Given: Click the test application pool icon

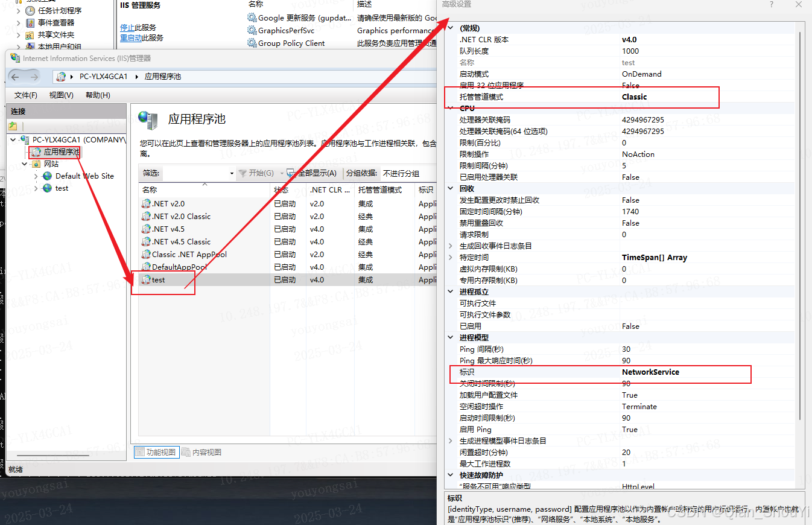Looking at the screenshot, I should (147, 279).
